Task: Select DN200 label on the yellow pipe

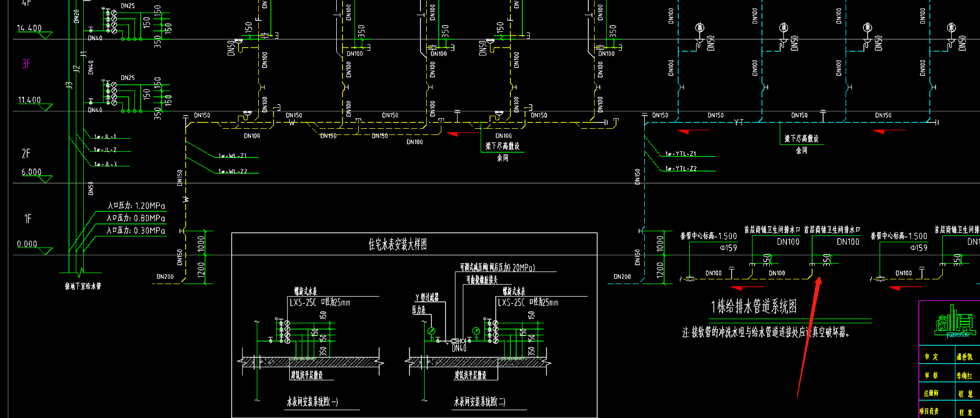Action: pos(165,277)
